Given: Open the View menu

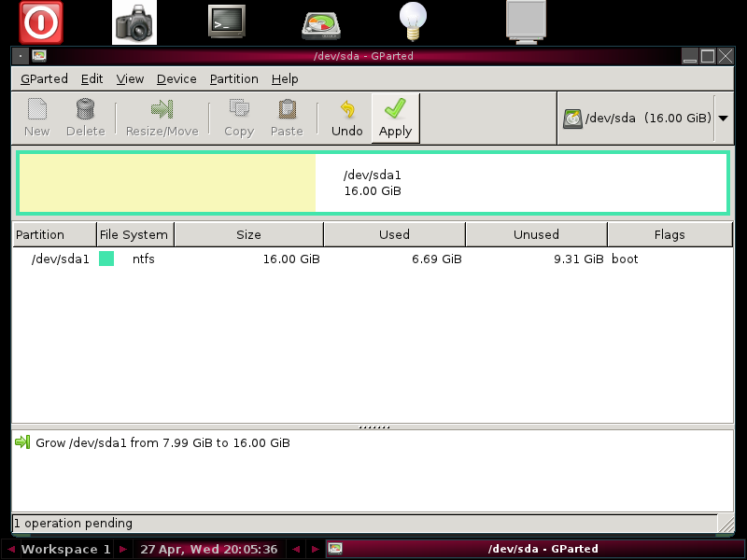Looking at the screenshot, I should coord(130,79).
